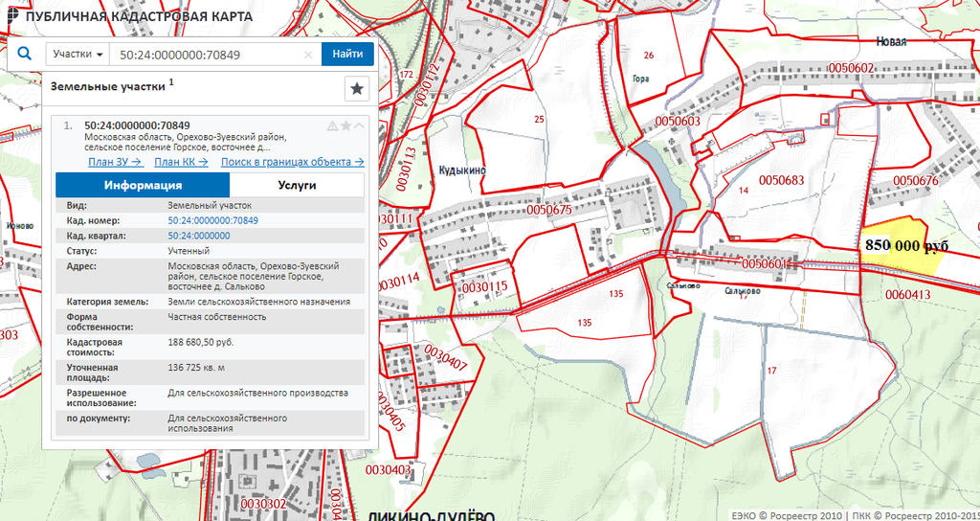Open favorites with the star button

(356, 88)
